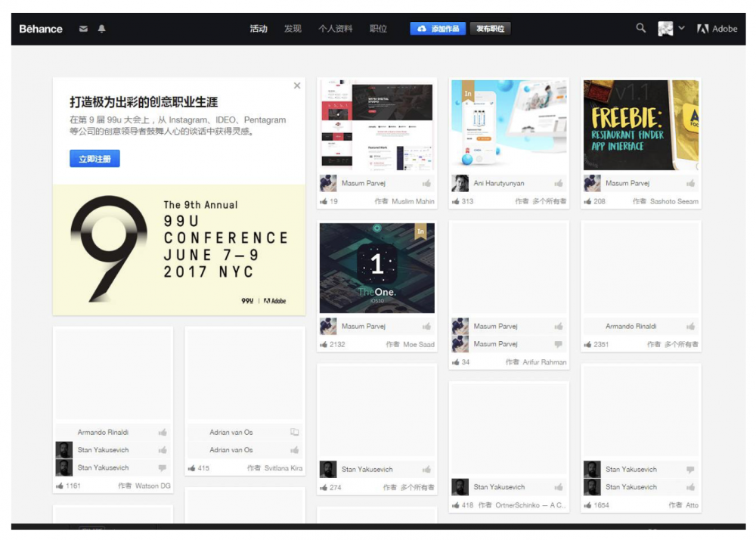
Task: Click the 发布职位 button
Action: pos(490,29)
